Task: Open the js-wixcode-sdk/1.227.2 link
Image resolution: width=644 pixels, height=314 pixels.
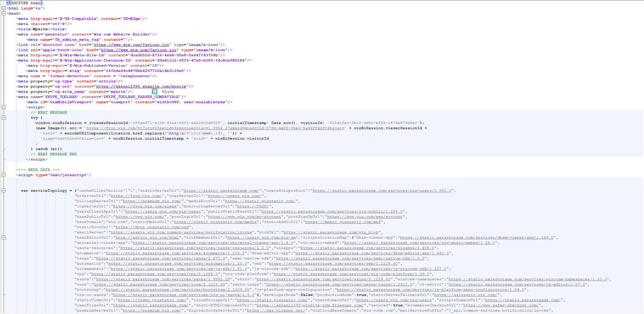Action: (x=371, y=269)
